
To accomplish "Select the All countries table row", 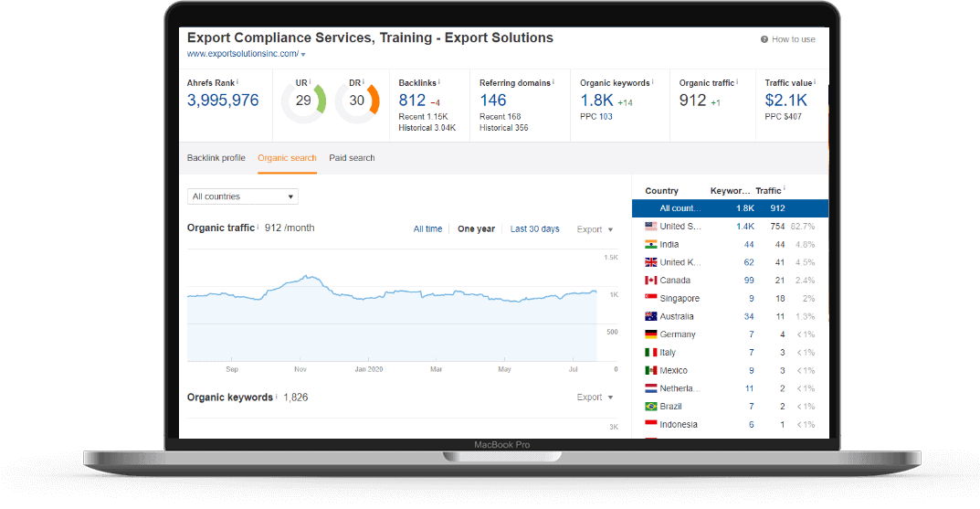I will 730,208.
